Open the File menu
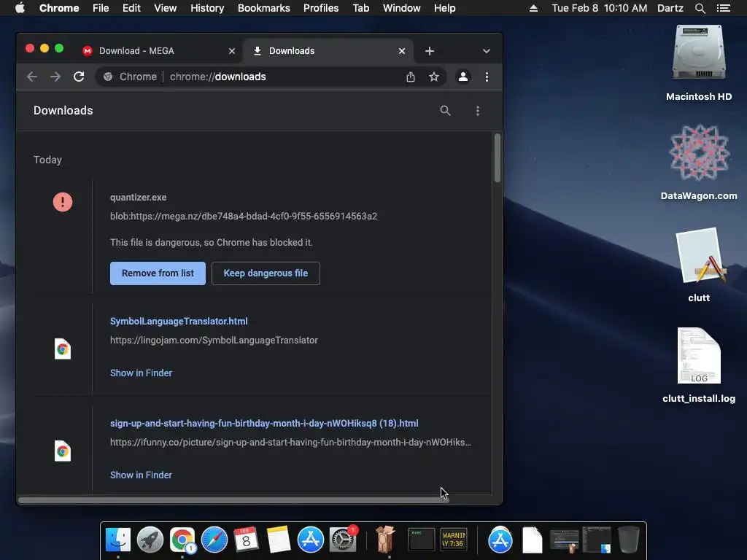 [101, 8]
